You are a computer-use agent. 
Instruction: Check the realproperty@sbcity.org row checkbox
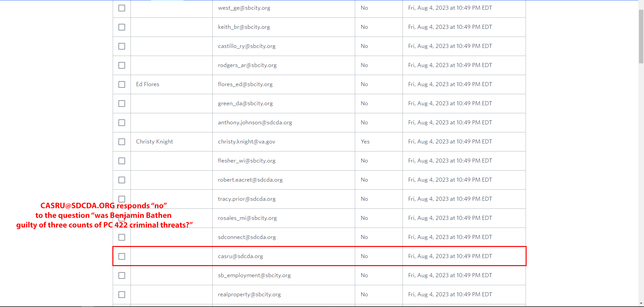coord(122,295)
